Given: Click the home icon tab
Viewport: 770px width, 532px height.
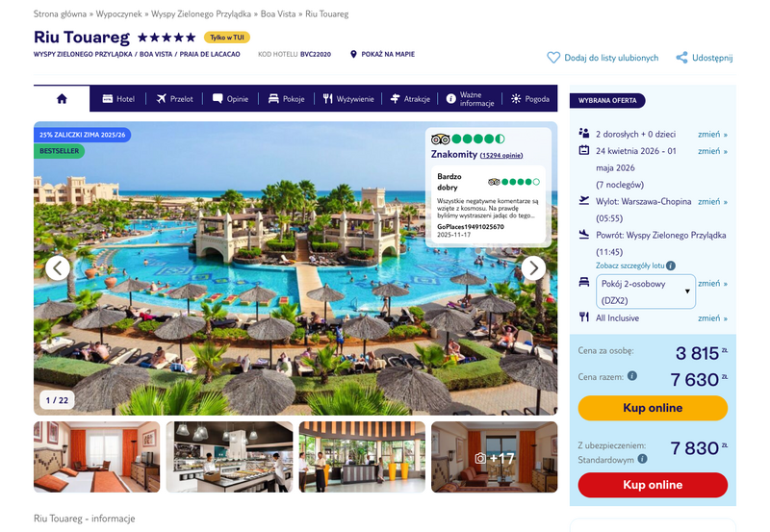Looking at the screenshot, I should click(x=62, y=99).
